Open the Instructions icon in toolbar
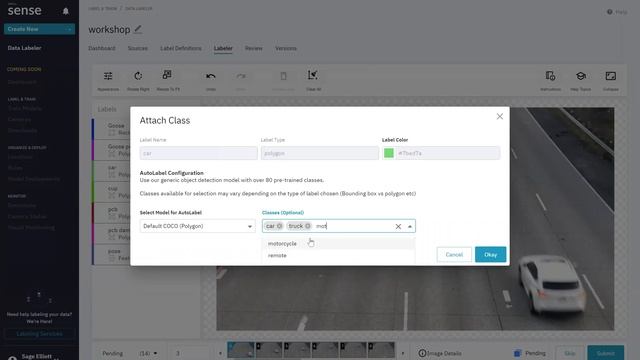 pos(550,76)
